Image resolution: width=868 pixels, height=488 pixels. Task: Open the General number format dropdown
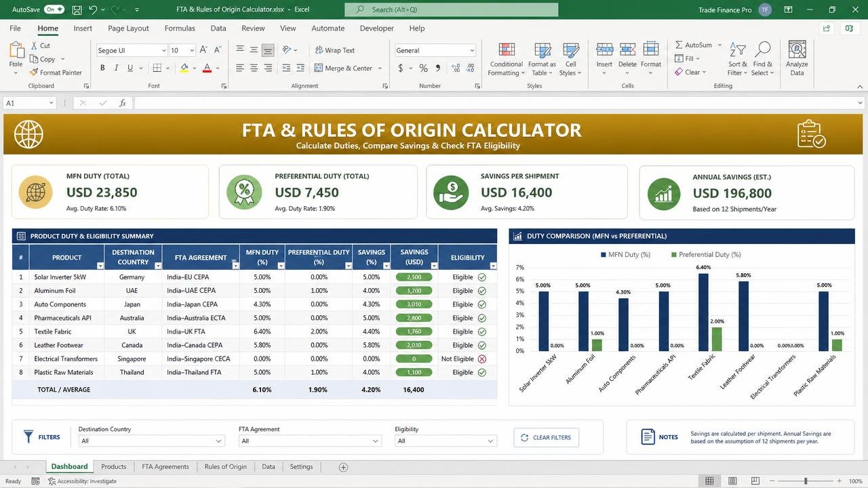pyautogui.click(x=472, y=50)
